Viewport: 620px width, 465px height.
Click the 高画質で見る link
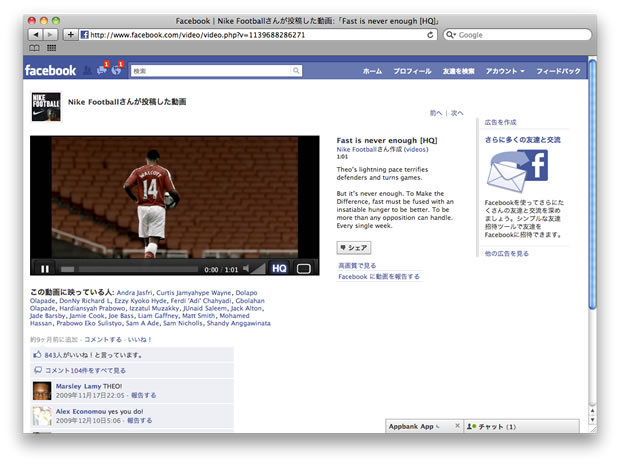pyautogui.click(x=357, y=265)
